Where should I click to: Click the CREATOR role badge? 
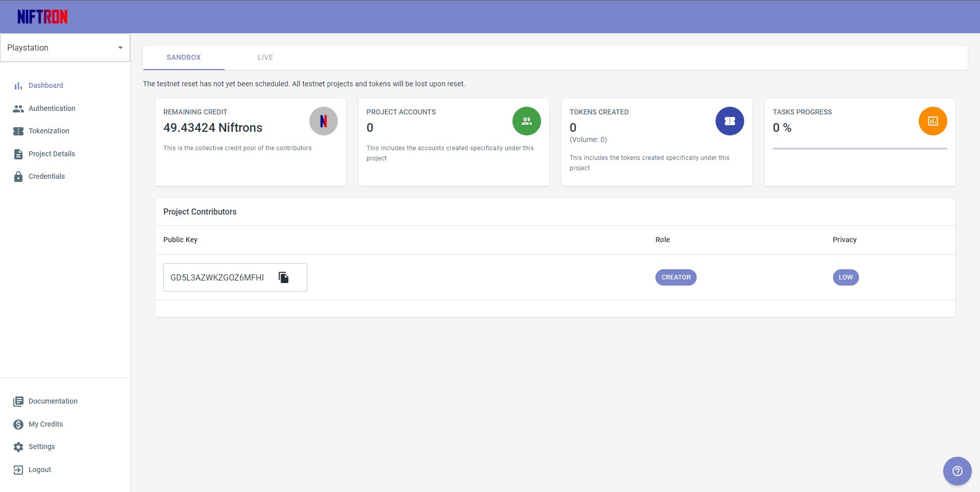(x=676, y=277)
